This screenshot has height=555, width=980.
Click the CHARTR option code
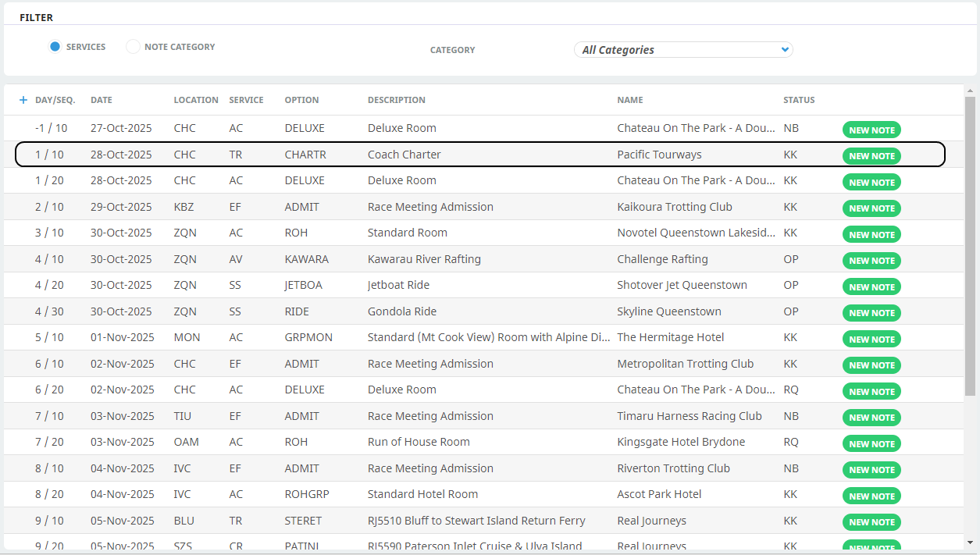(305, 155)
